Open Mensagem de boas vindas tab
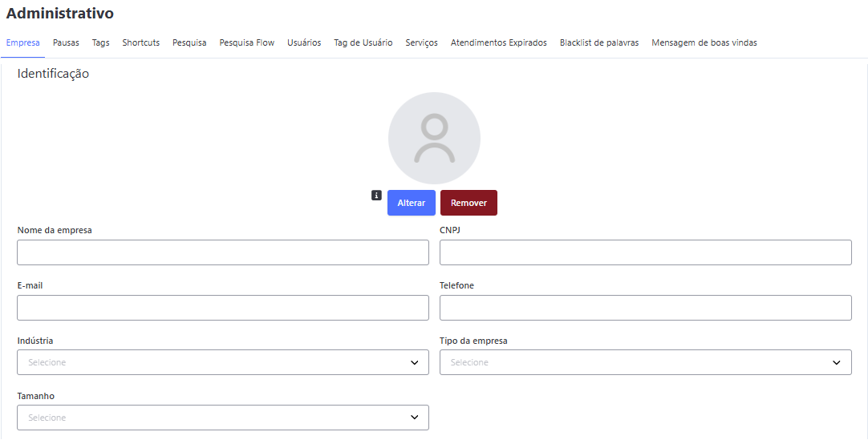The image size is (868, 448). pyautogui.click(x=704, y=42)
